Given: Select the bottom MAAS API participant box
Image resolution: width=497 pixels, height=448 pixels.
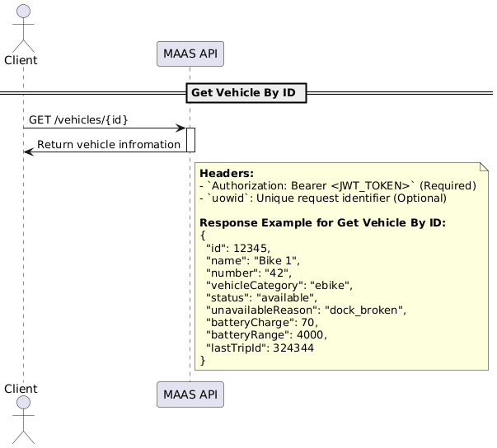Looking at the screenshot, I should click(190, 394).
